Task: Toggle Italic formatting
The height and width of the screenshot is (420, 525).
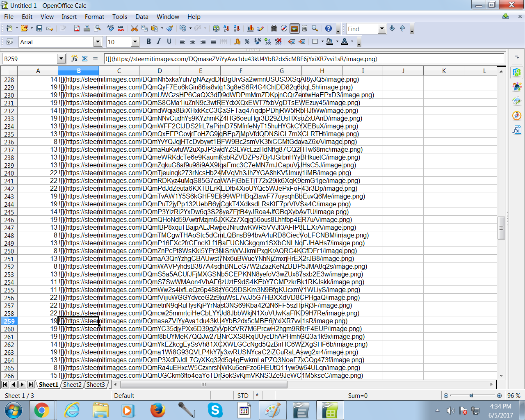Action: 159,41
